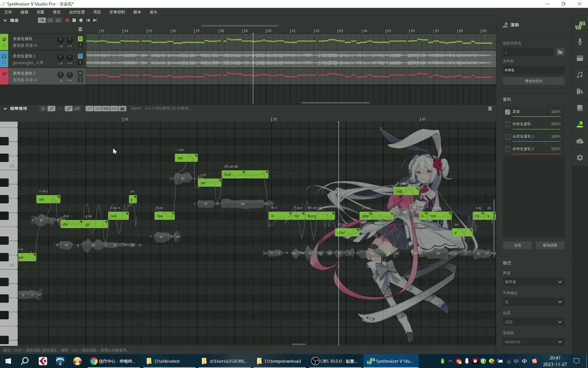This screenshot has width=588, height=368.
Task: Solo the first 未命名音轨 track
Action: (x=80, y=45)
